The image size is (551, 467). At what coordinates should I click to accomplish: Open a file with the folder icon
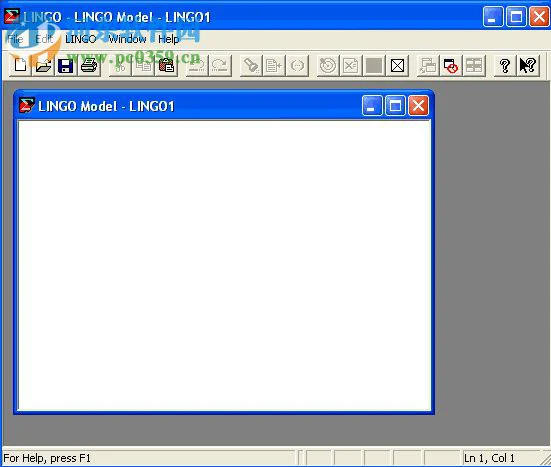click(x=43, y=65)
